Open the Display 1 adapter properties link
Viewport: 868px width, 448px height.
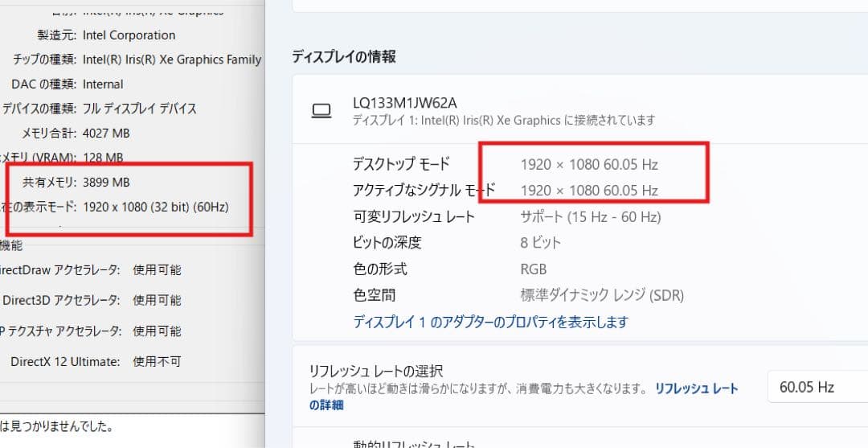(490, 322)
